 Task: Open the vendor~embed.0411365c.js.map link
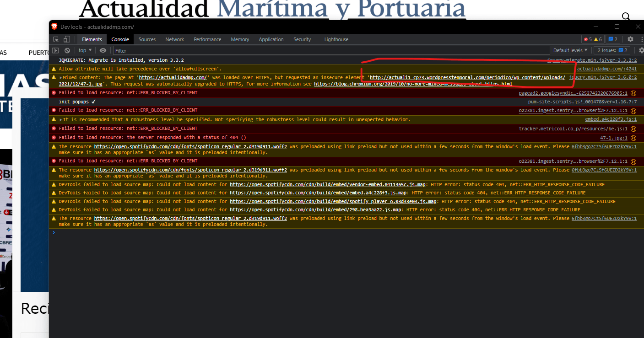pyautogui.click(x=328, y=185)
